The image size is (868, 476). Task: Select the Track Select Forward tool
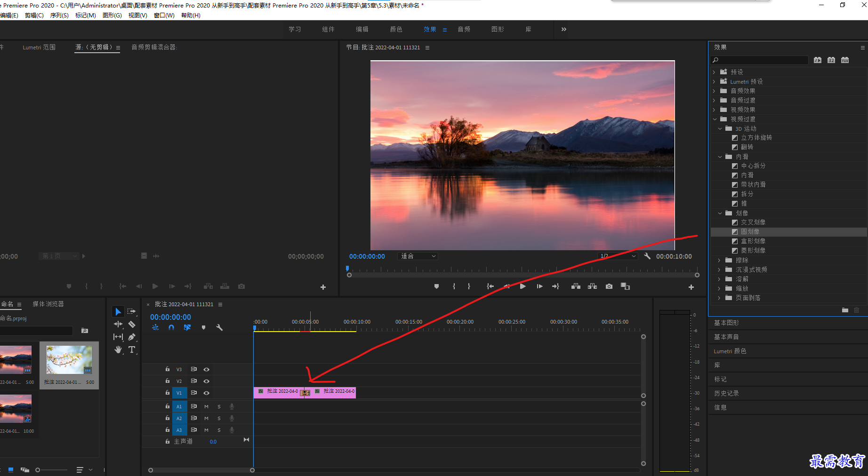[131, 311]
